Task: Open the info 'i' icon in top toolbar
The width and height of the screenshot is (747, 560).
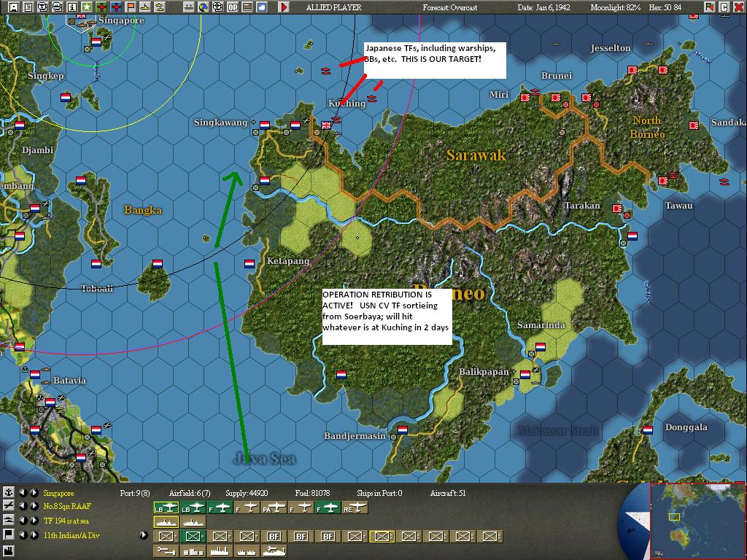Action: click(72, 7)
